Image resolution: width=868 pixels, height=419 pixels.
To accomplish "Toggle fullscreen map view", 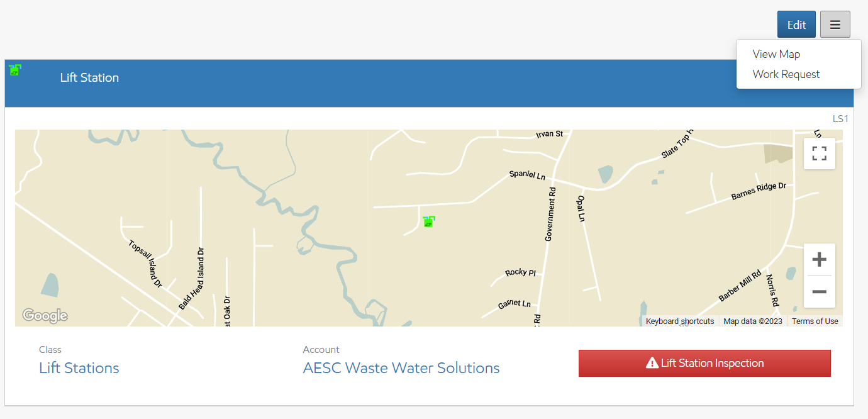I will click(x=819, y=154).
